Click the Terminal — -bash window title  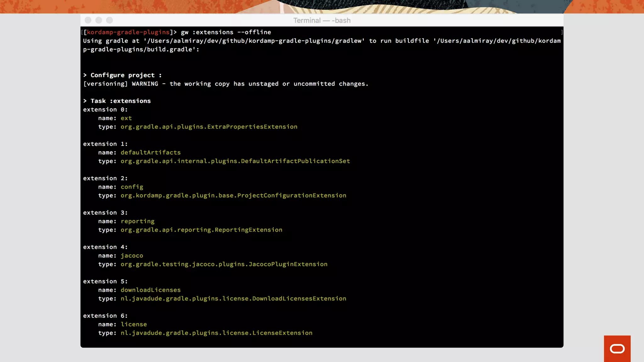coord(322,20)
